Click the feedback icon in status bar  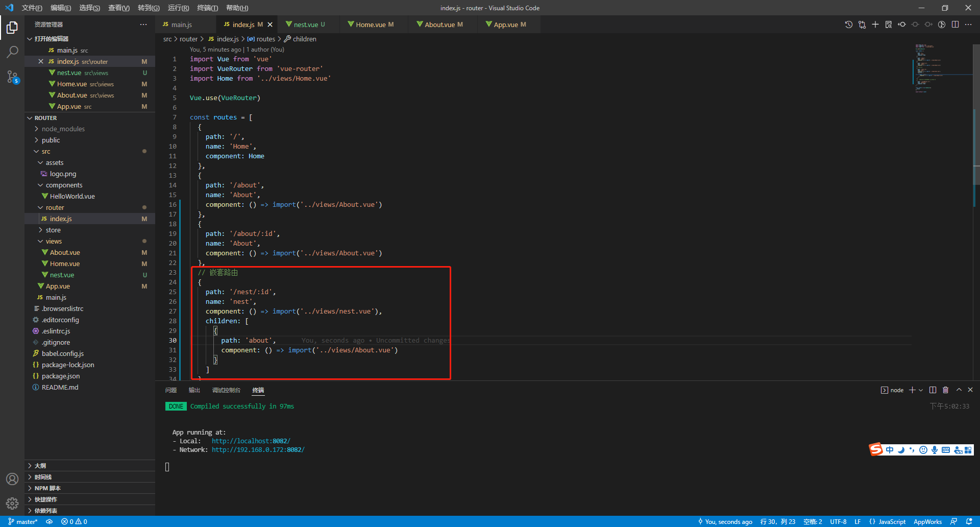click(953, 521)
